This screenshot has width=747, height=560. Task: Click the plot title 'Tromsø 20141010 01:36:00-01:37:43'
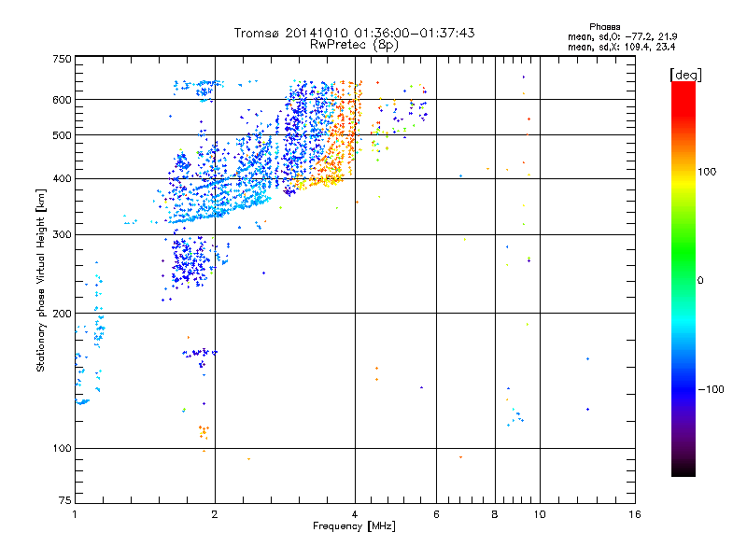(354, 33)
